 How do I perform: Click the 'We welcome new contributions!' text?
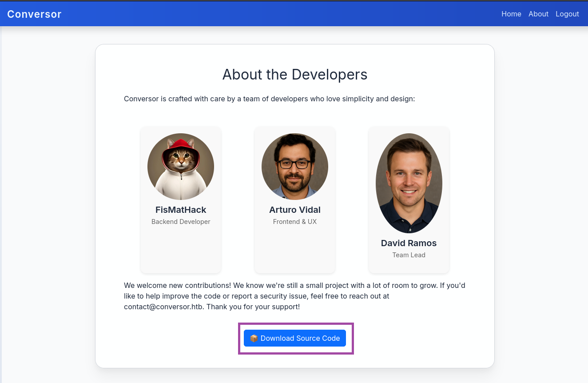[178, 285]
